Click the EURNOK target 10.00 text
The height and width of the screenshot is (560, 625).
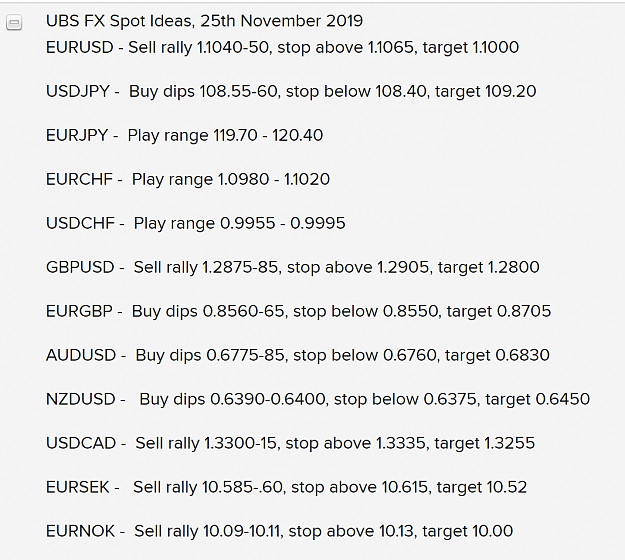(468, 531)
